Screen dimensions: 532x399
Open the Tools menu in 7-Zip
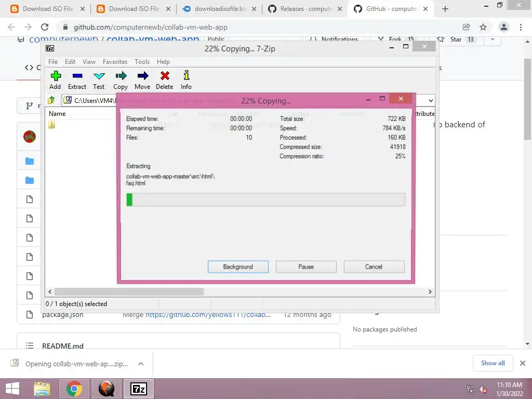[142, 62]
